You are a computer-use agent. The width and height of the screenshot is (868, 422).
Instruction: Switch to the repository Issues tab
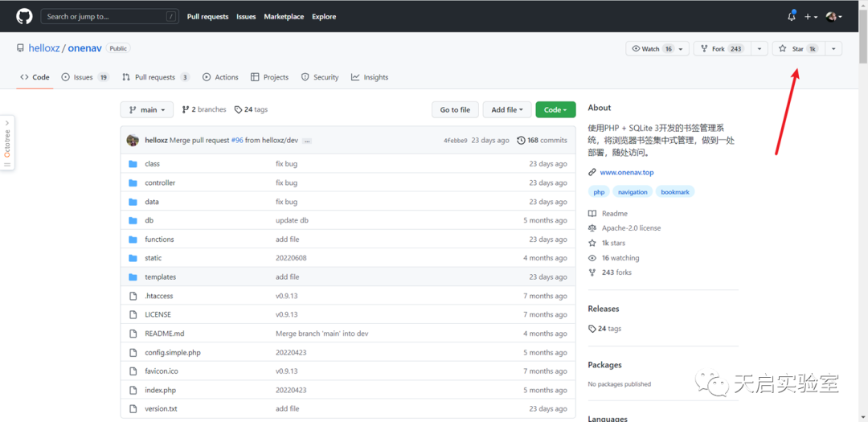pyautogui.click(x=85, y=77)
